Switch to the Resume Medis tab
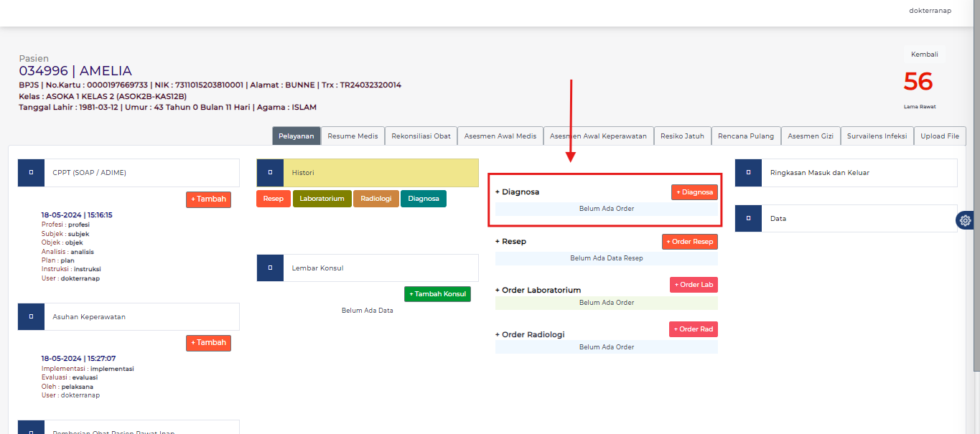Viewport: 980px width, 434px height. (353, 136)
